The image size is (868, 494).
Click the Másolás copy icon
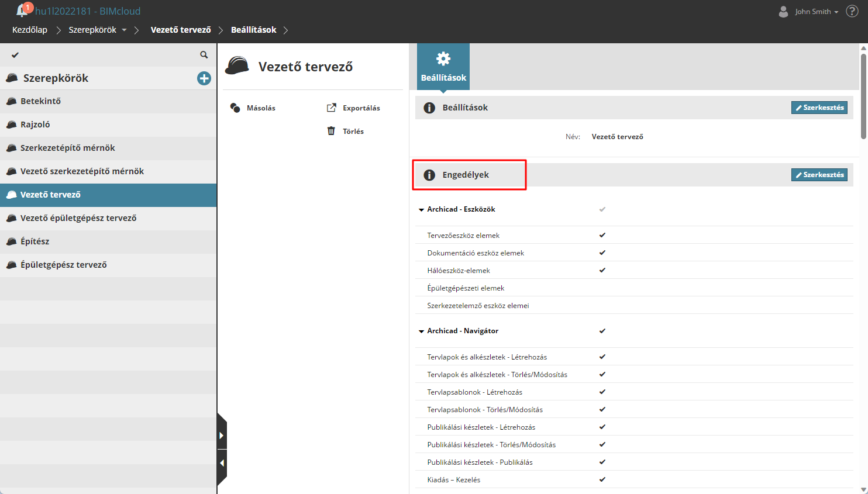coord(235,108)
